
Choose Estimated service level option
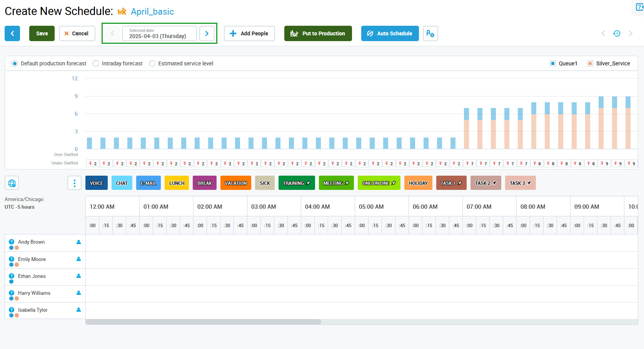152,63
